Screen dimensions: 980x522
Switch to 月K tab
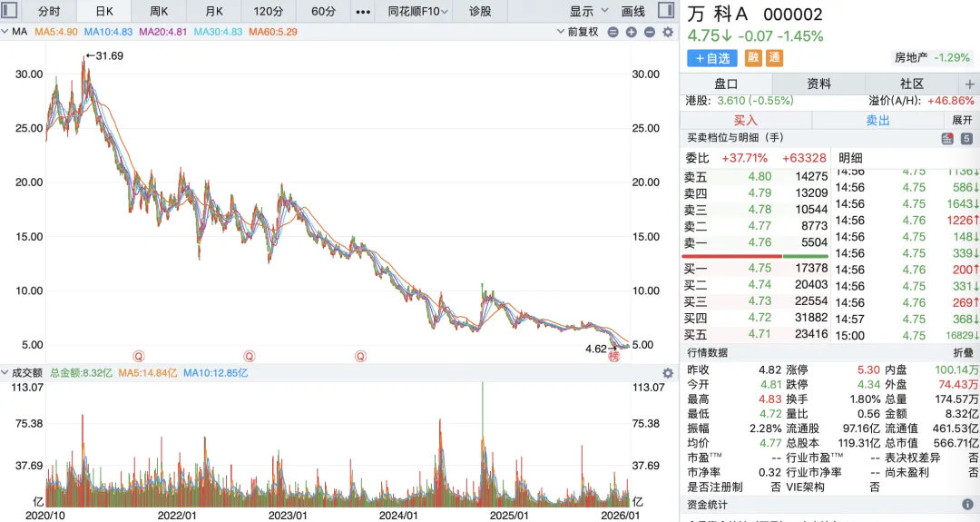tap(214, 11)
